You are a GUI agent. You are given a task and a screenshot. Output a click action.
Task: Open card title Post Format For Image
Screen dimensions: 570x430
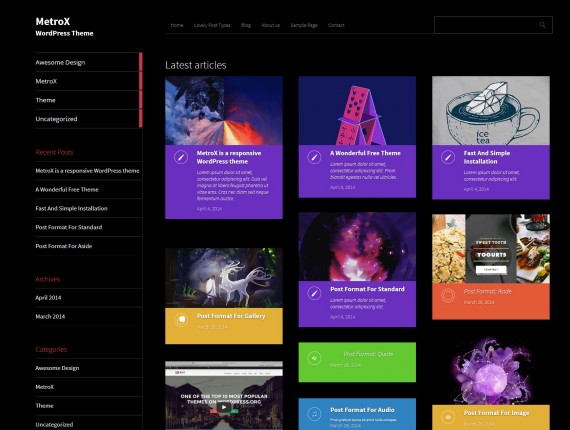click(x=497, y=413)
